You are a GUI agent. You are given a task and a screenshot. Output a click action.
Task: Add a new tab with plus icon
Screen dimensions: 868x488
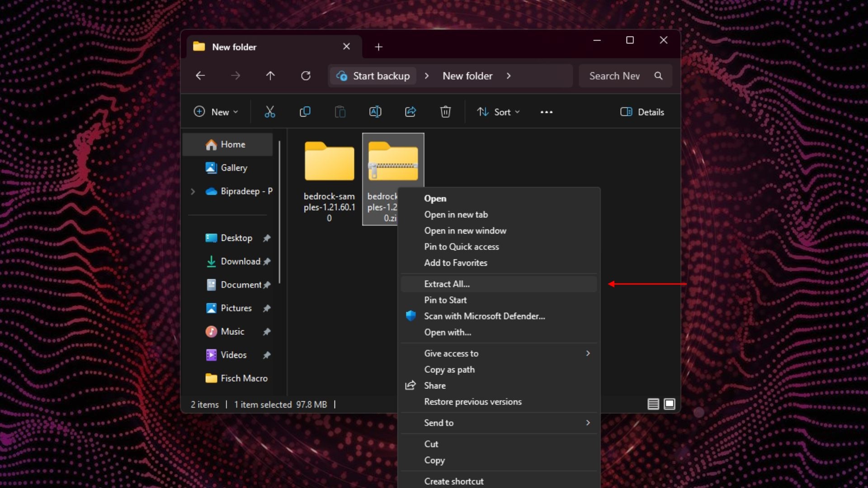(379, 47)
